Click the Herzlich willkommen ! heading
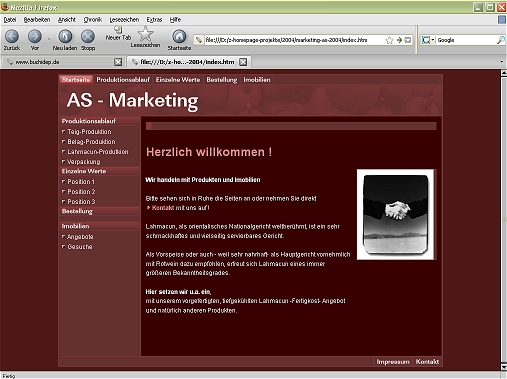Screen dimensions: 507x379 [x=209, y=152]
